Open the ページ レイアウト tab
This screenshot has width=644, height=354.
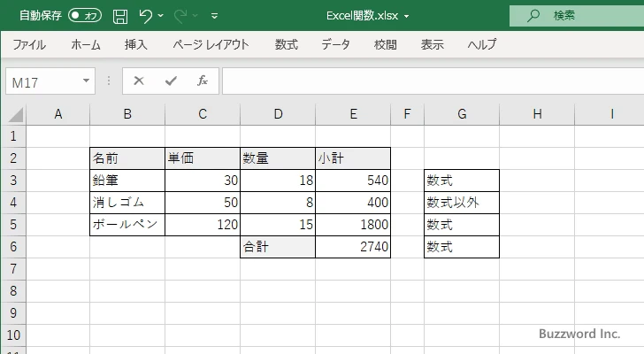click(211, 44)
